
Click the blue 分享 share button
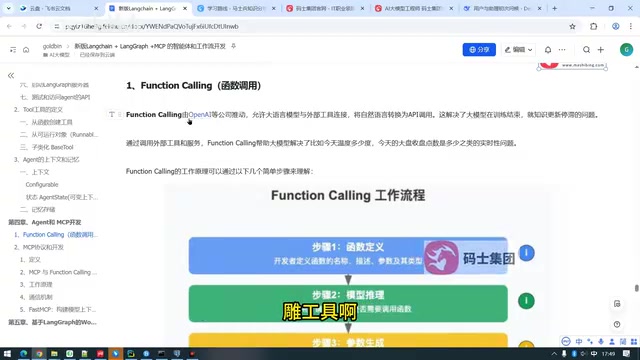point(479,49)
